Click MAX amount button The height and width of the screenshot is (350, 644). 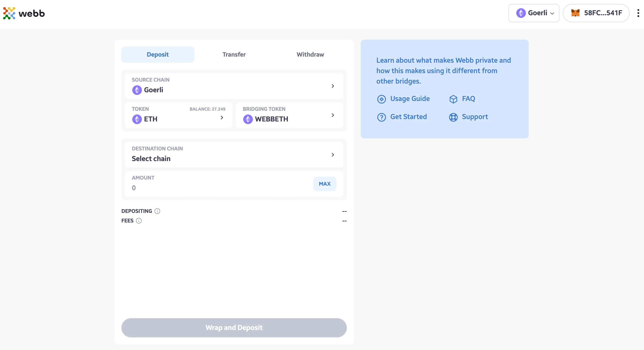(324, 184)
